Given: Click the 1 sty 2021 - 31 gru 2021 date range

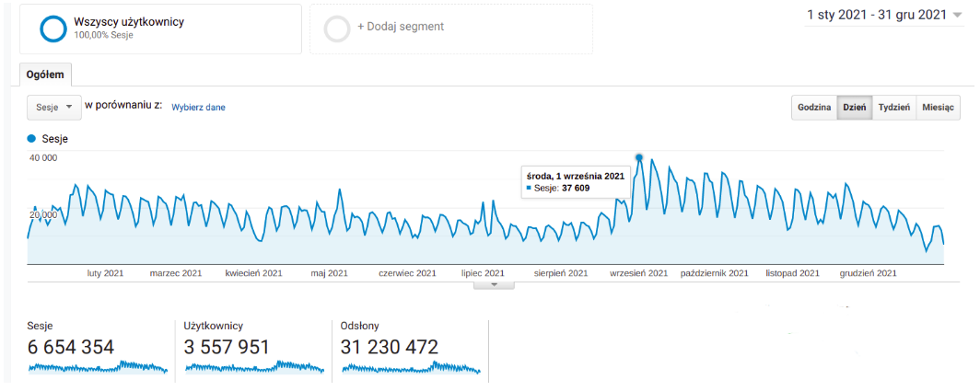Looking at the screenshot, I should (877, 15).
